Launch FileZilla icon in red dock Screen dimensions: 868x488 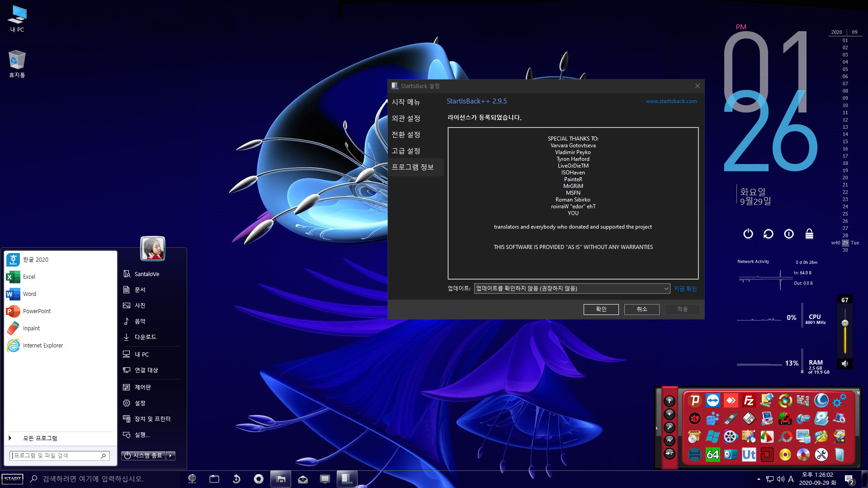click(749, 400)
